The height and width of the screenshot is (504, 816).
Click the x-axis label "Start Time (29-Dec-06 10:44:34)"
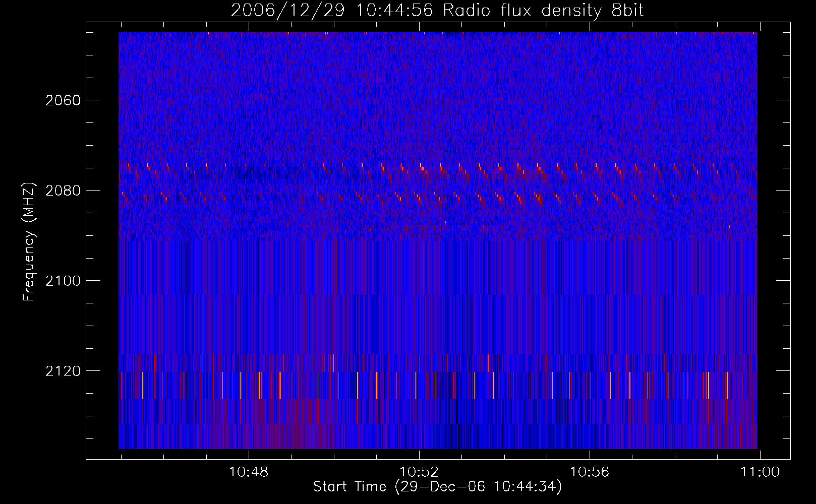coord(437,487)
